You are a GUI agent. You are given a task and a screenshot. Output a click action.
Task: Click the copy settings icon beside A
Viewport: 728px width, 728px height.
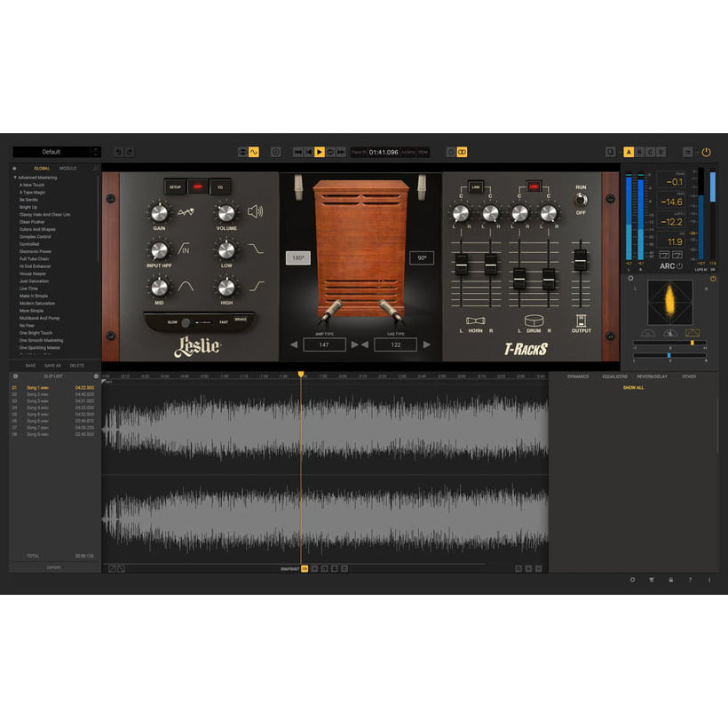(611, 152)
